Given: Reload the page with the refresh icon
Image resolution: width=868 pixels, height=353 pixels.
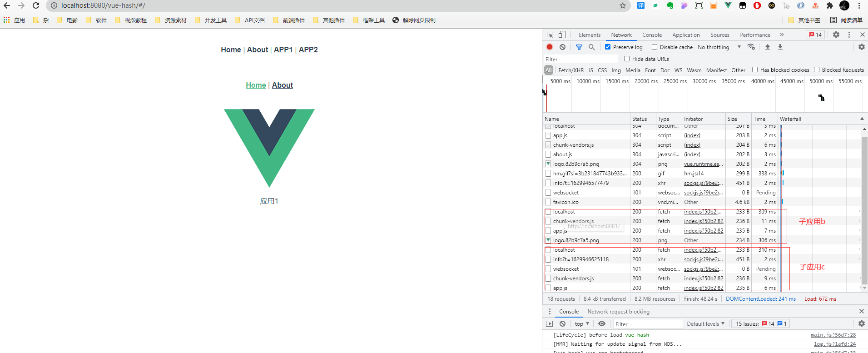Looking at the screenshot, I should coord(36,5).
